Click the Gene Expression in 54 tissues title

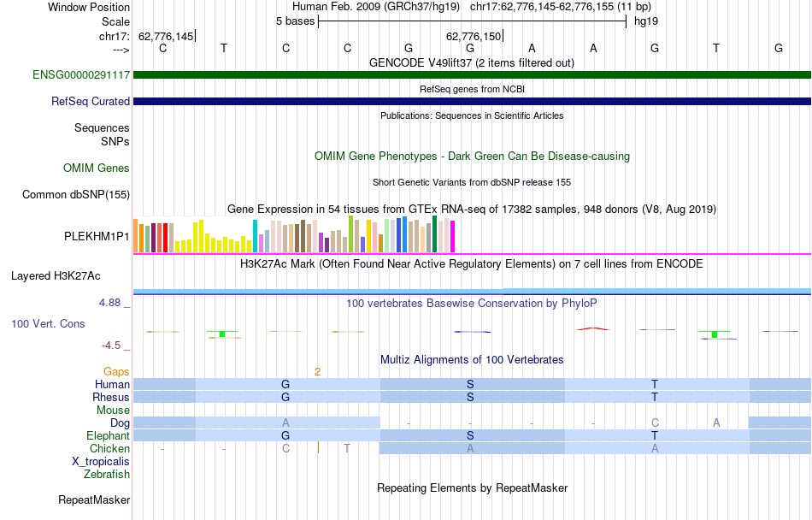(x=472, y=210)
